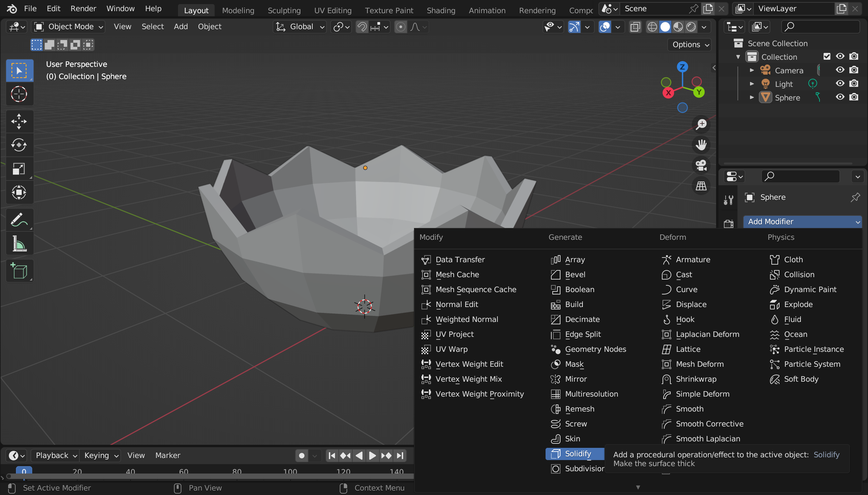Click the Scene Collection icon in the outliner
This screenshot has width=868, height=495.
[738, 43]
